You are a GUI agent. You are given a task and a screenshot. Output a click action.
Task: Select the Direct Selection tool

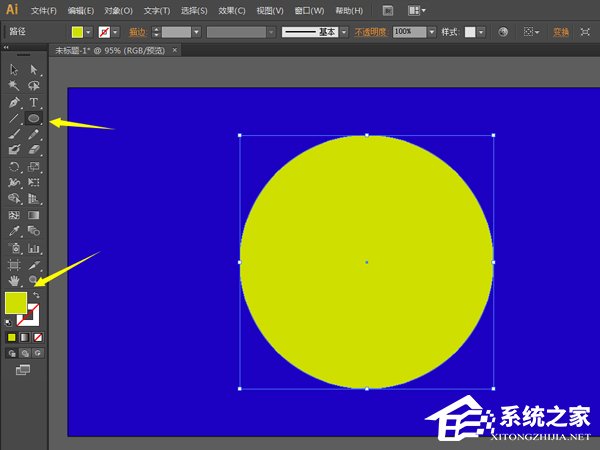34,70
